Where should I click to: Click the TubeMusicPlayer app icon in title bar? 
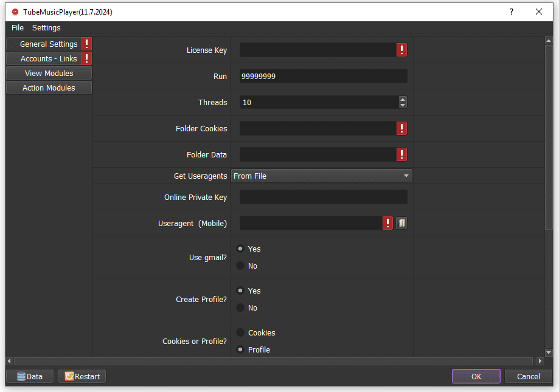pos(15,12)
